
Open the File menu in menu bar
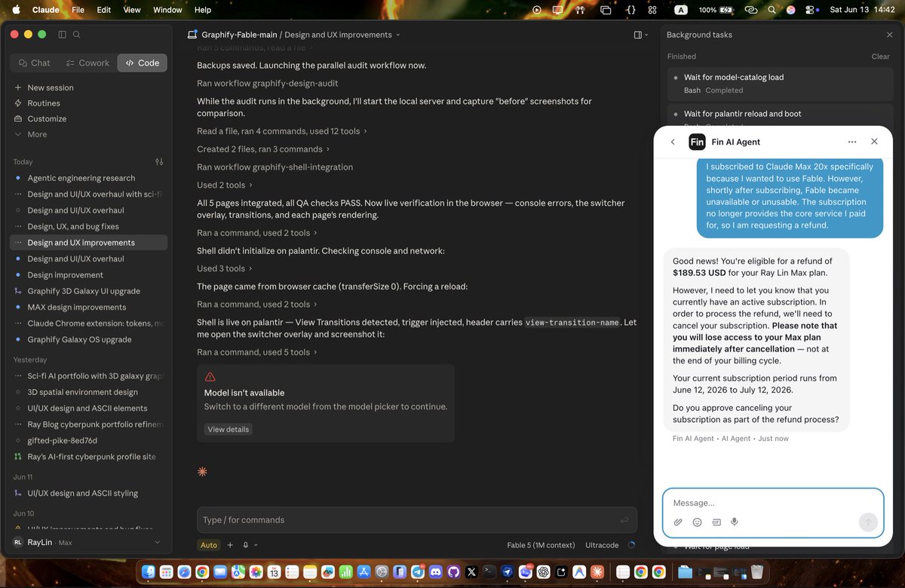tap(78, 10)
